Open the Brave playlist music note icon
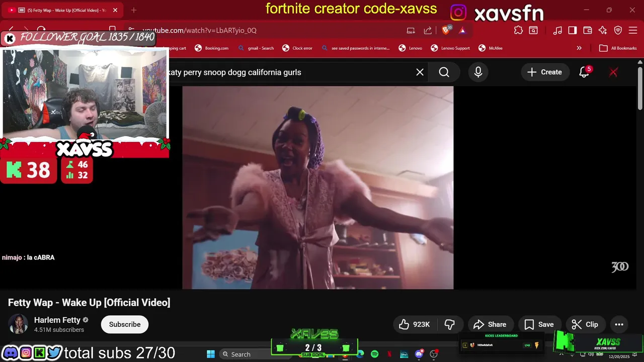 click(557, 30)
